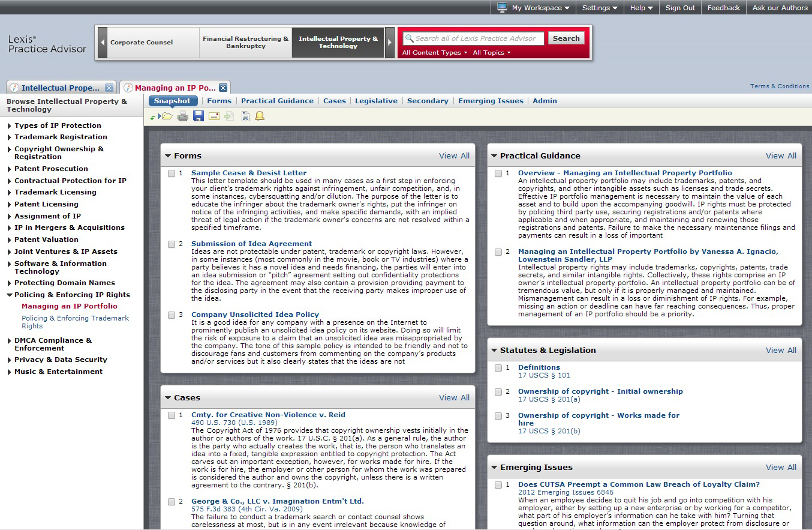Click the Search button
This screenshot has width=812, height=530.
(566, 38)
